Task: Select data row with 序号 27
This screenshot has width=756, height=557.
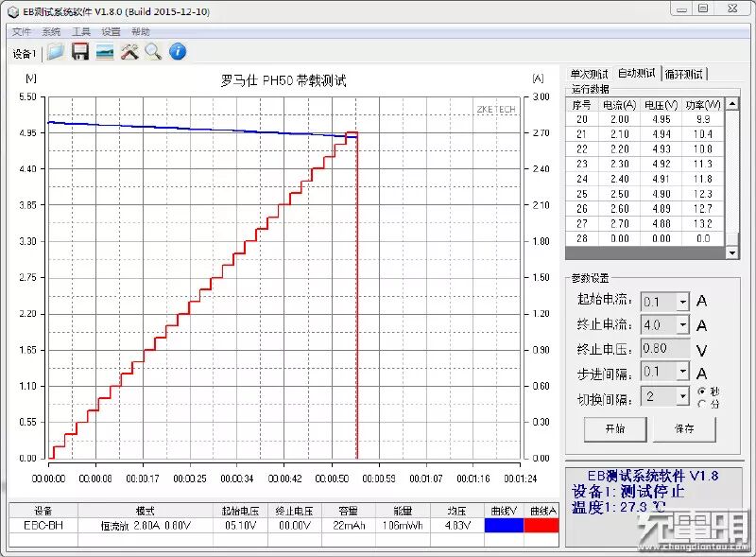Action: [645, 224]
